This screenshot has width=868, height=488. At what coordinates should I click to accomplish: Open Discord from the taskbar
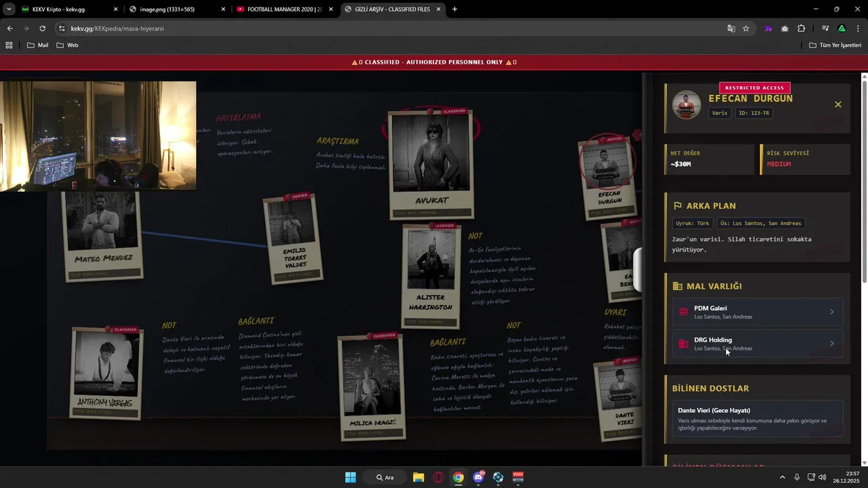point(479,477)
